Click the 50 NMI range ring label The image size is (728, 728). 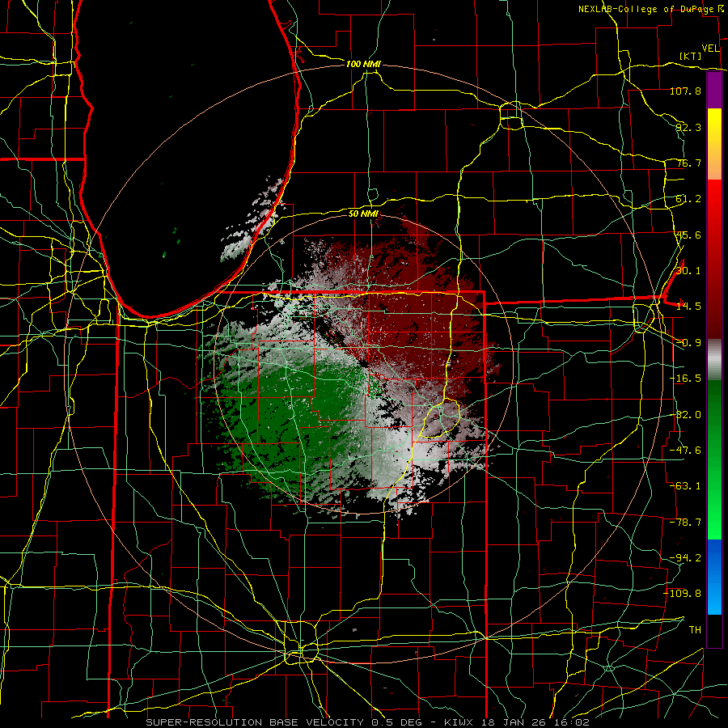tap(363, 214)
